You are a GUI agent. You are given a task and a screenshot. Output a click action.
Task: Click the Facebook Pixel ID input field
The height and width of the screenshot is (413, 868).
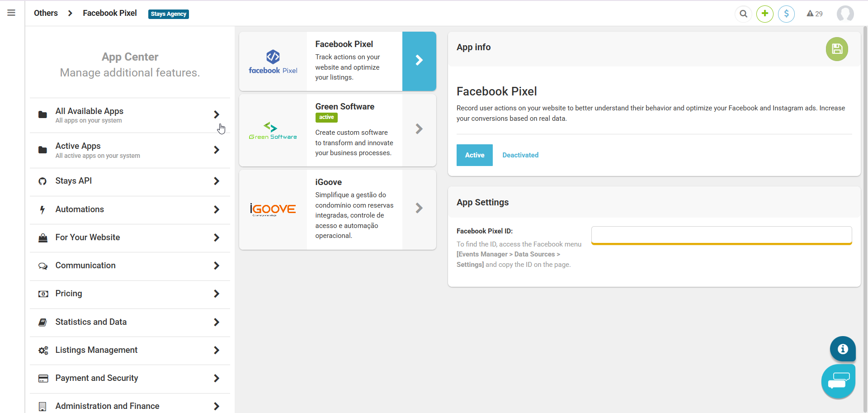pos(722,235)
